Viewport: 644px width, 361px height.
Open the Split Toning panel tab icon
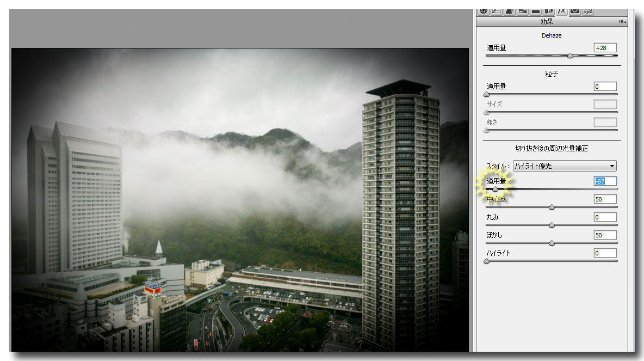(x=536, y=10)
